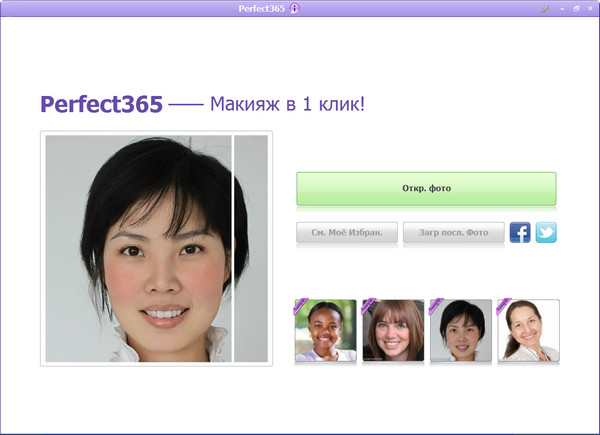Select sample photo of the woman with brown bangs
Viewport: 600px width, 435px height.
tap(393, 331)
